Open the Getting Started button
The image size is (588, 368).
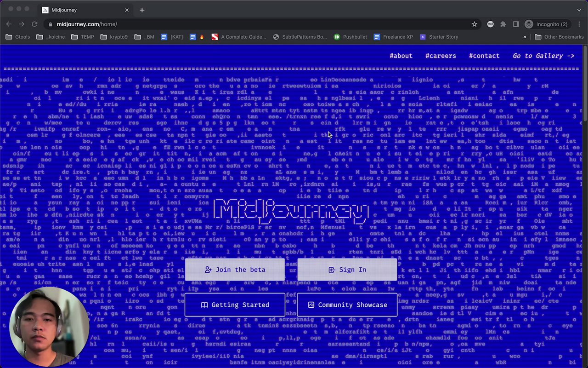click(235, 305)
